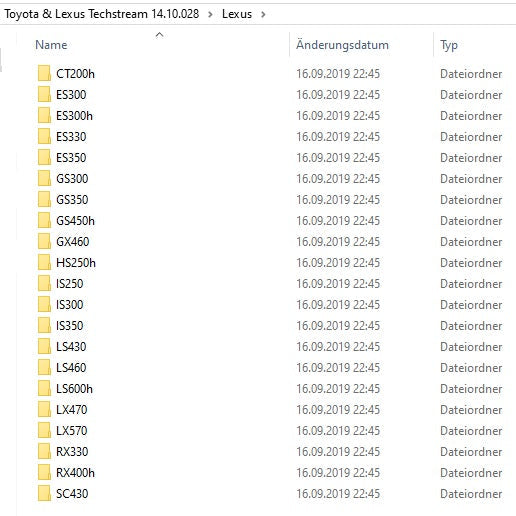Select the LX570 folder name
Screen dimensions: 516x516
[72, 431]
